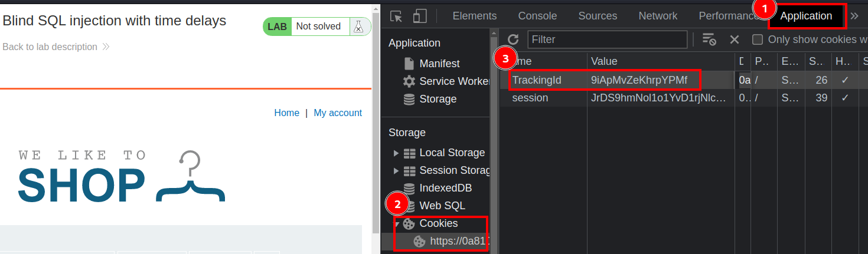Open the Service Workers gear item
The height and width of the screenshot is (254, 868).
pos(453,81)
